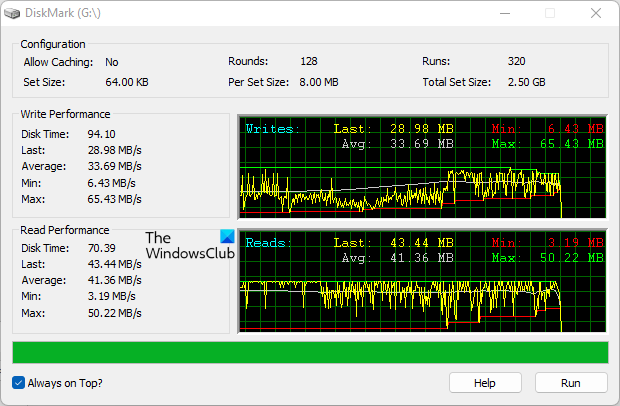Click the read Last value 43.44 MB/s
This screenshot has height=406, width=620.
point(115,264)
